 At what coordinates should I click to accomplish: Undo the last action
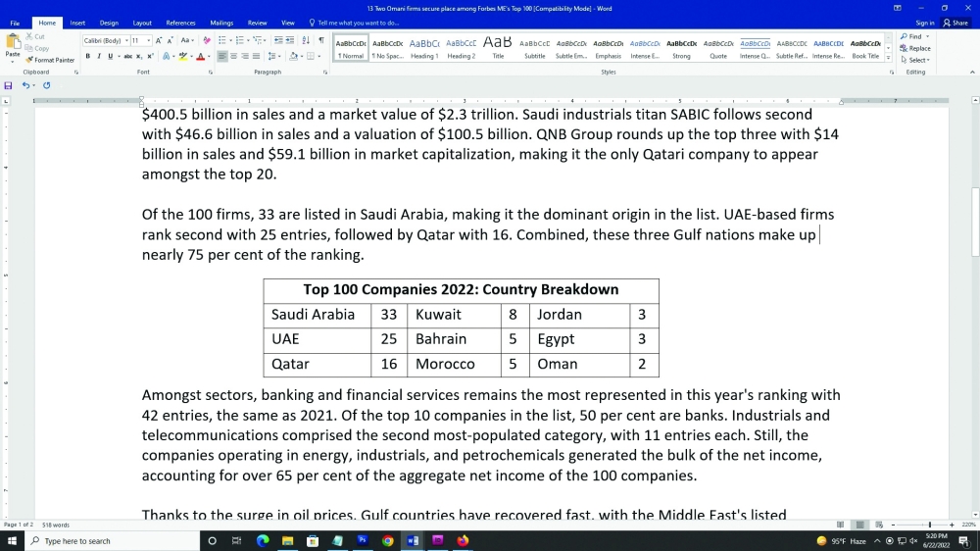coord(25,85)
